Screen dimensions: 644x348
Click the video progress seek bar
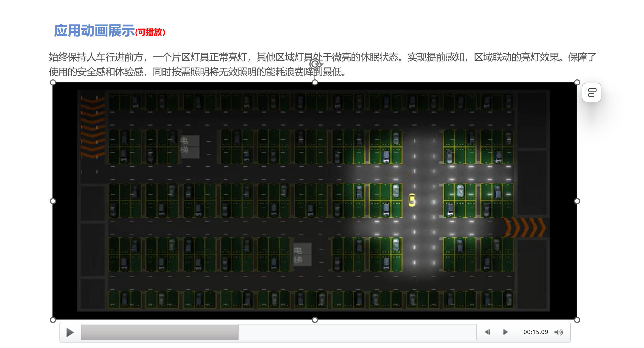click(278, 332)
